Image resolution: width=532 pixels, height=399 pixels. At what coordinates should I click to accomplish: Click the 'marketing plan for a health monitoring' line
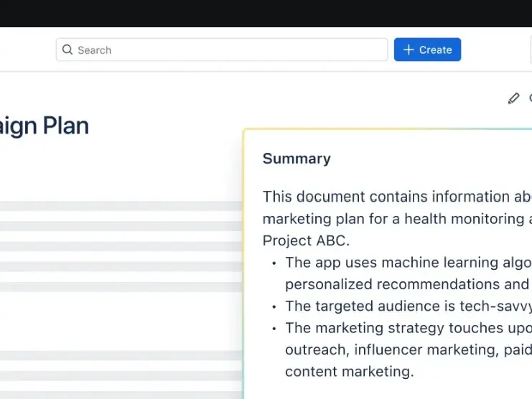click(396, 218)
